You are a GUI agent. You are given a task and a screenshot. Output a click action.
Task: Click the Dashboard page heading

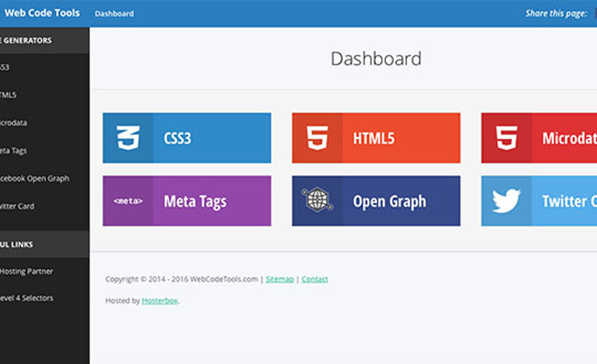[x=376, y=59]
